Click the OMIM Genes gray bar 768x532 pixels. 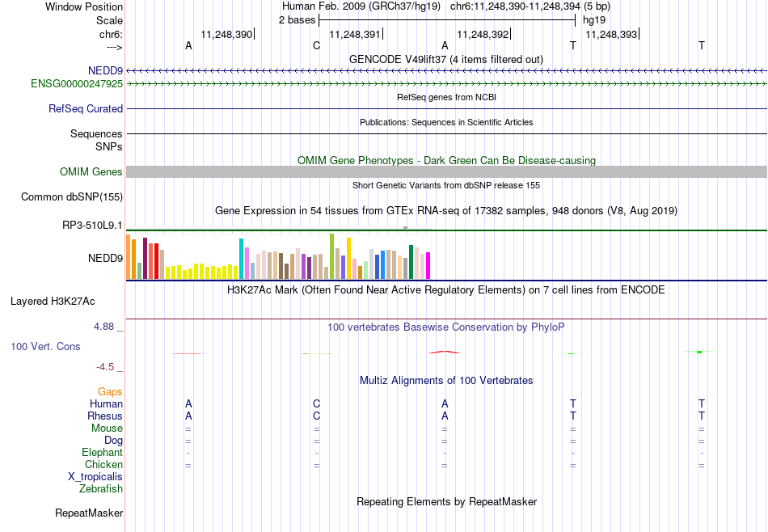pos(446,171)
